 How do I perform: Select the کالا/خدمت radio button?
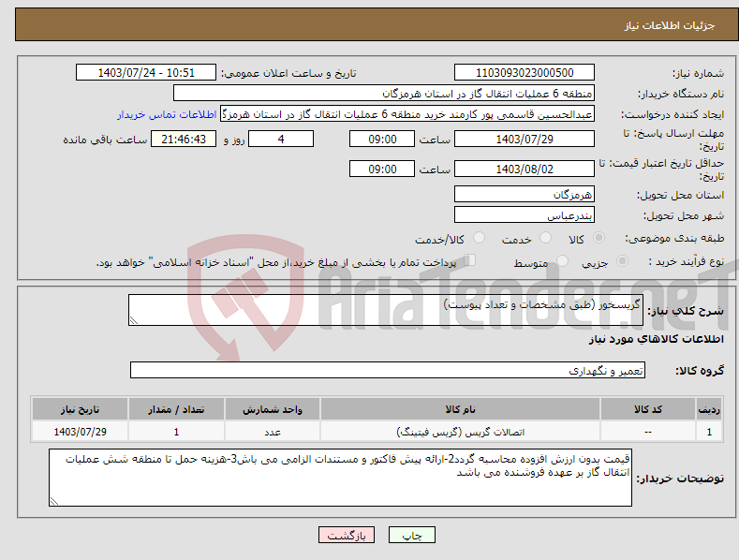pyautogui.click(x=479, y=238)
